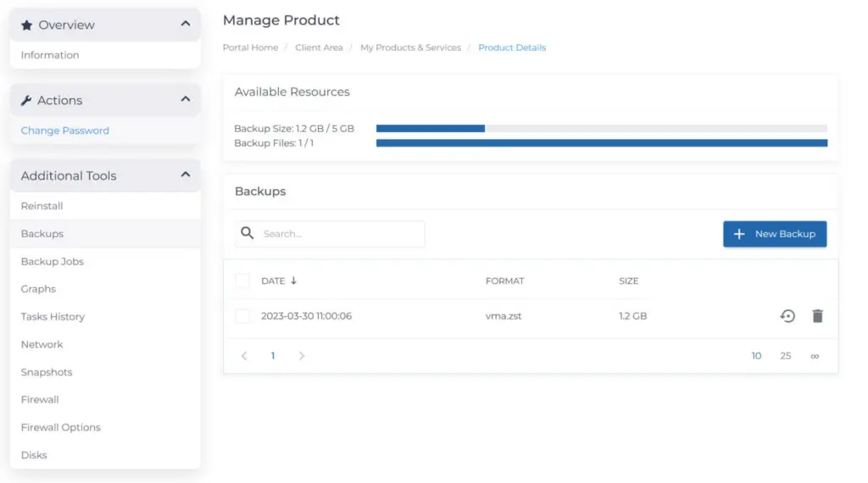Go to next page with right arrow

(301, 356)
